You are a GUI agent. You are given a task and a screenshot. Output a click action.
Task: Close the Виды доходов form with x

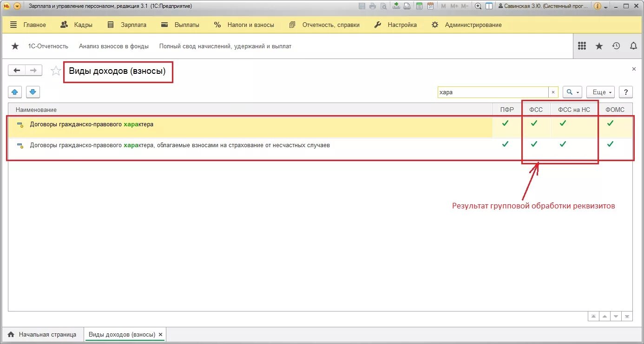point(634,69)
